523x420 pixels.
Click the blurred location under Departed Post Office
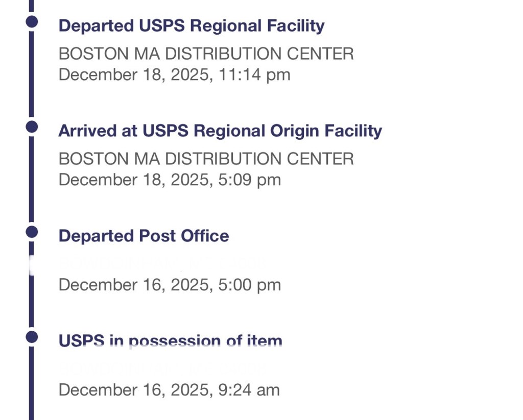coord(162,264)
